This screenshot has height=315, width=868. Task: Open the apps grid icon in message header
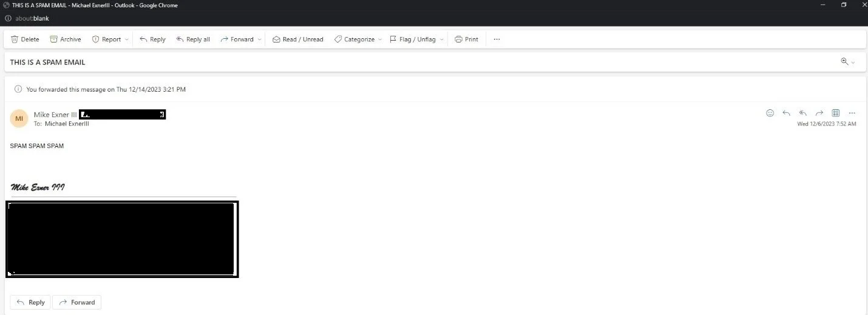pyautogui.click(x=835, y=113)
